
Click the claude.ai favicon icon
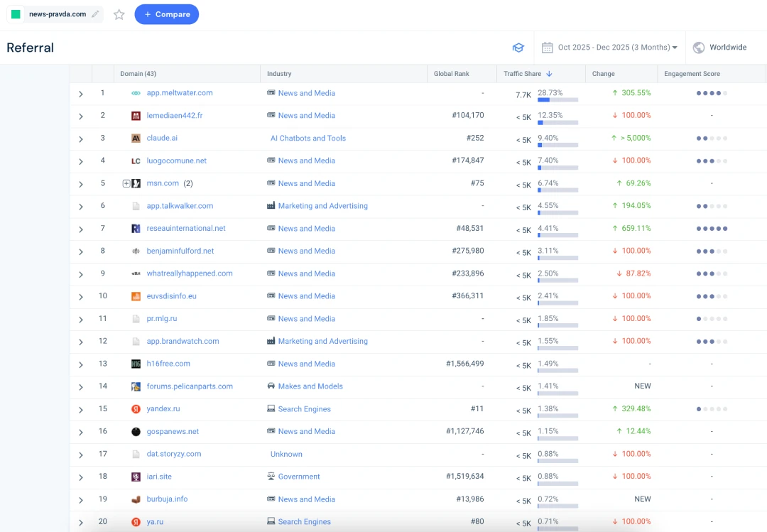click(x=136, y=139)
